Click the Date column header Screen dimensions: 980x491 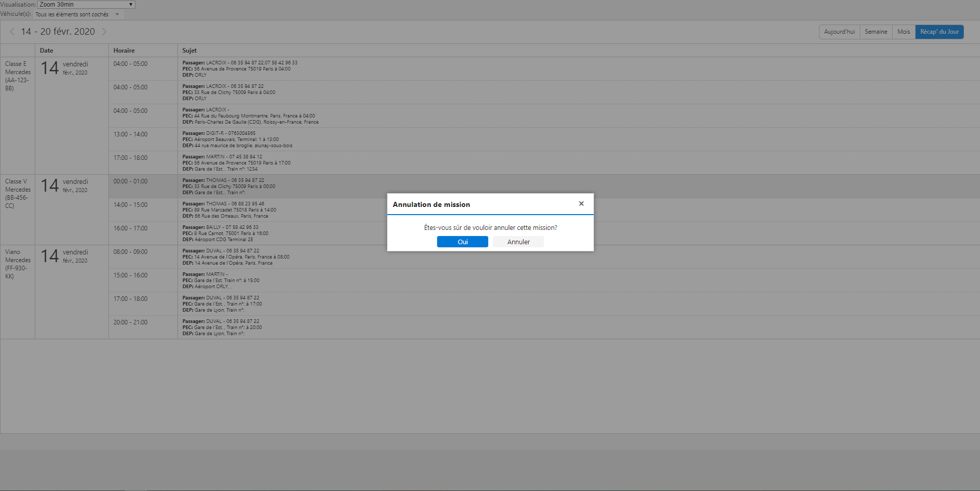(x=47, y=51)
